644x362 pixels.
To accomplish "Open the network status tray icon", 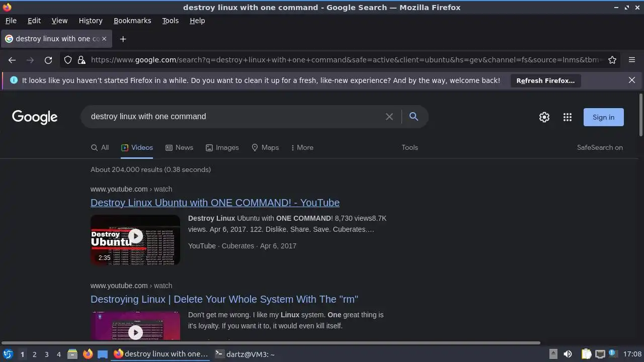I will coord(600,354).
